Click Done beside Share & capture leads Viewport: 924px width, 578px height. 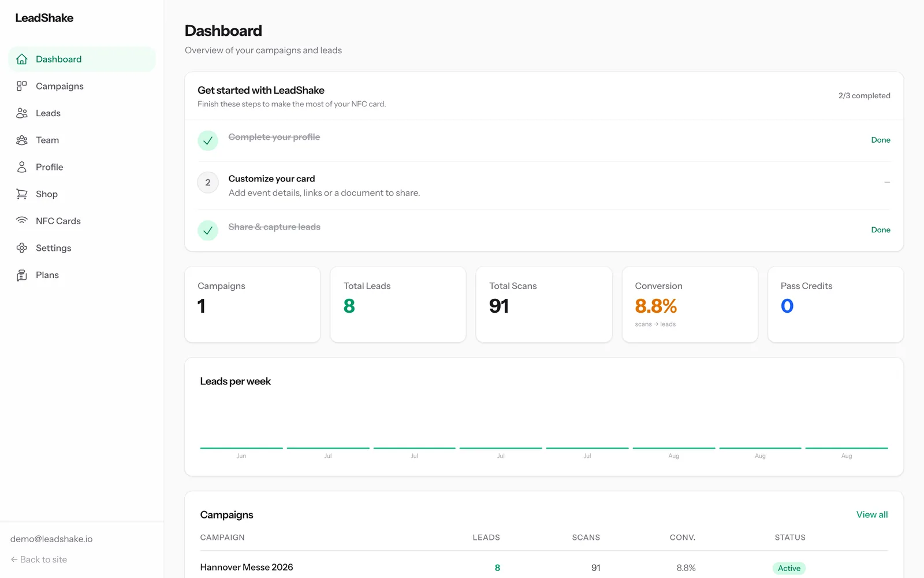pyautogui.click(x=881, y=229)
